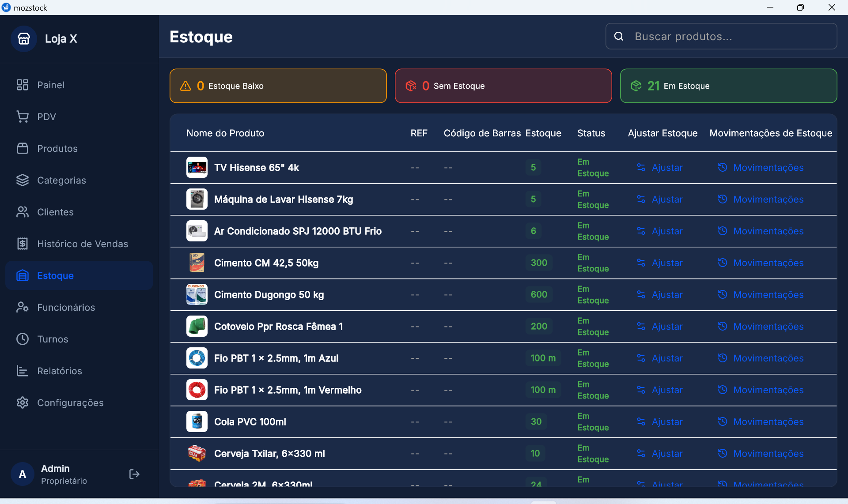Click the Cimento Dugongo product thumbnail
This screenshot has width=848, height=504.
pyautogui.click(x=197, y=294)
